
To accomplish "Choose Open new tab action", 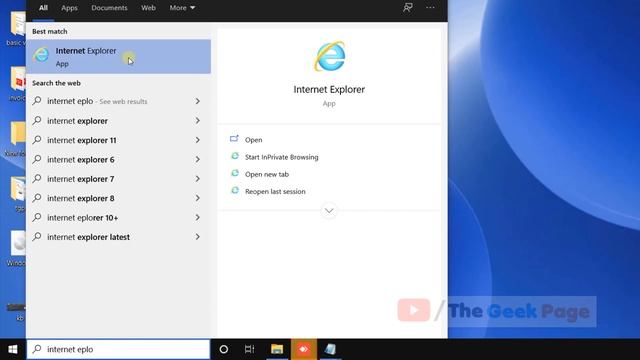I will click(267, 174).
